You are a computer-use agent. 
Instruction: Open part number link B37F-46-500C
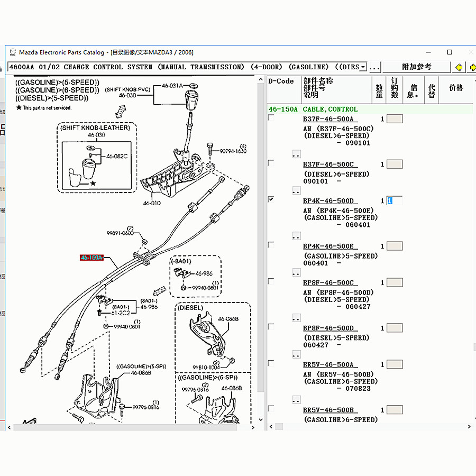tap(330, 164)
